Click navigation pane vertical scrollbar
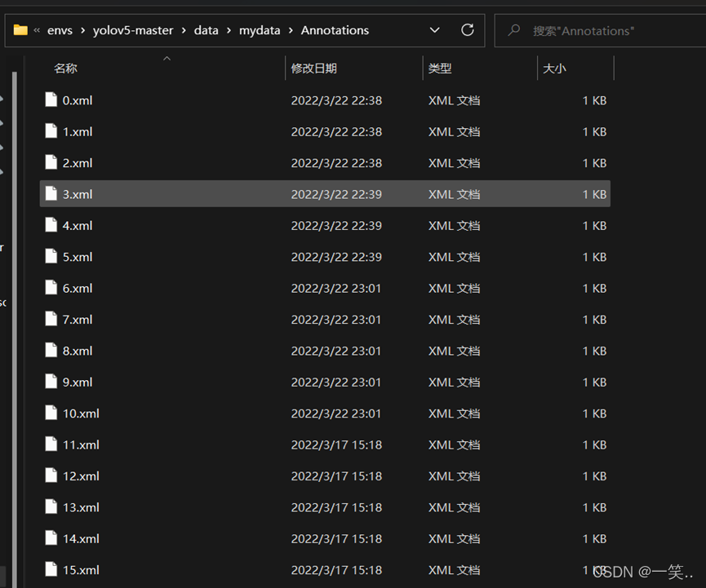The height and width of the screenshot is (588, 706). point(15,329)
